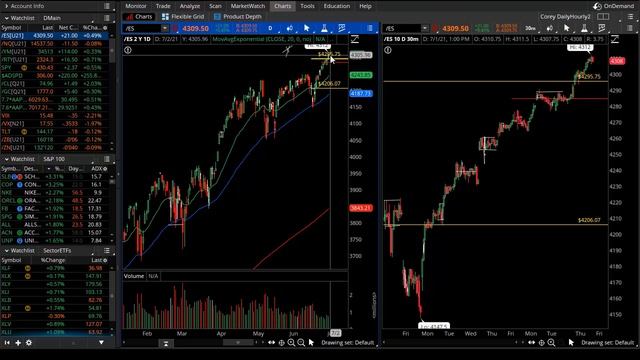Open the Monitor tab

tap(136, 6)
